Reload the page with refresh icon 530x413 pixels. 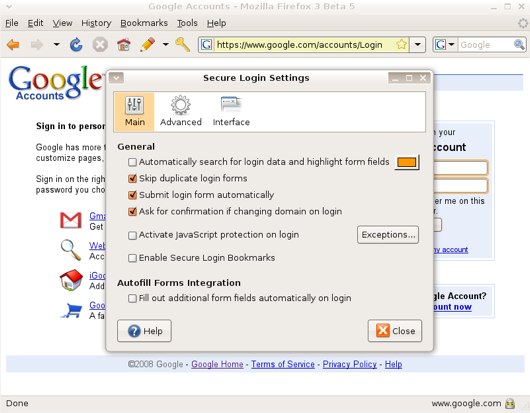[76, 45]
